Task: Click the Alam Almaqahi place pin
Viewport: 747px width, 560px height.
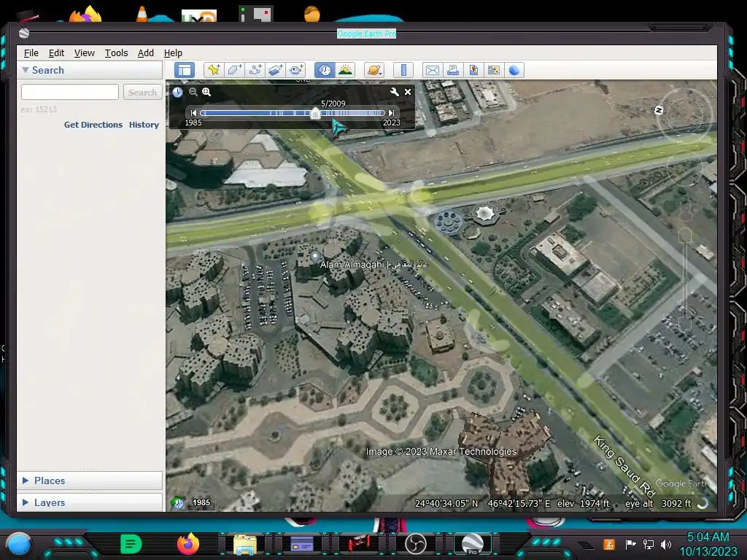Action: [315, 257]
